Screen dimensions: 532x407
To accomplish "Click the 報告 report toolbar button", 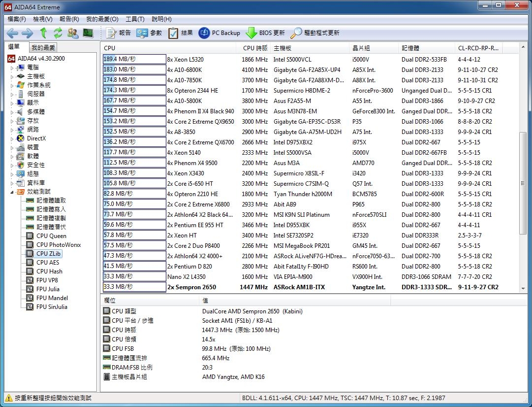I will coord(119,33).
